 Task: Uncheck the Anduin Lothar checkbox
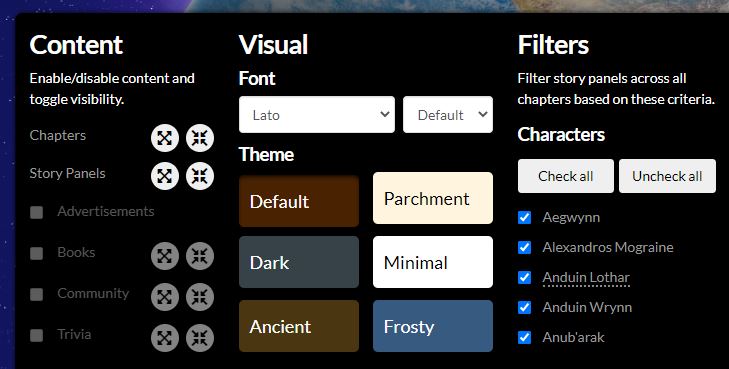click(524, 277)
